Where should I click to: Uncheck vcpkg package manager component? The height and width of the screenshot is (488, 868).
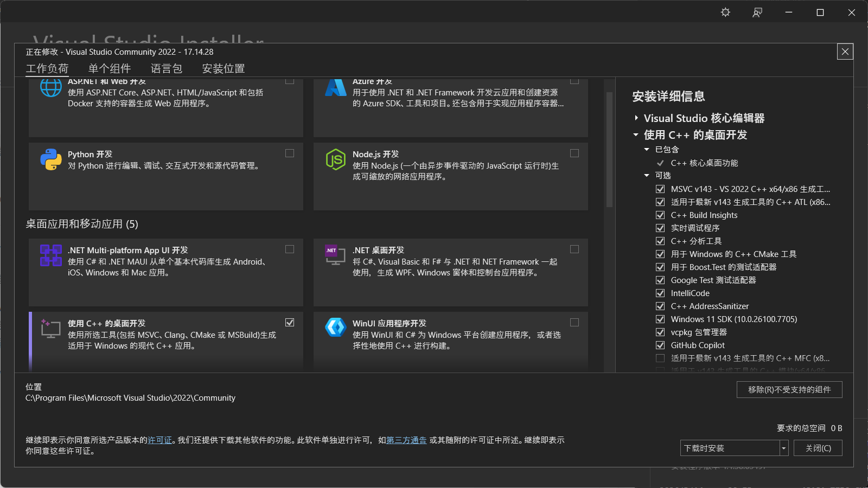tap(660, 332)
